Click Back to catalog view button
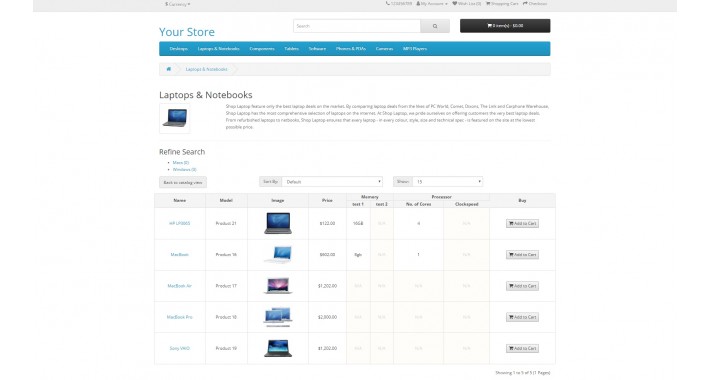This screenshot has width=710, height=380. click(x=183, y=182)
